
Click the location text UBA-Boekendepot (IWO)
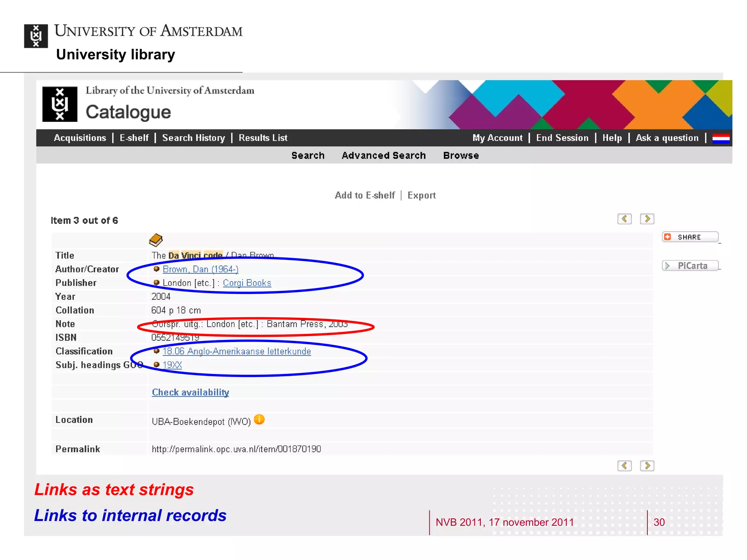[x=201, y=422]
